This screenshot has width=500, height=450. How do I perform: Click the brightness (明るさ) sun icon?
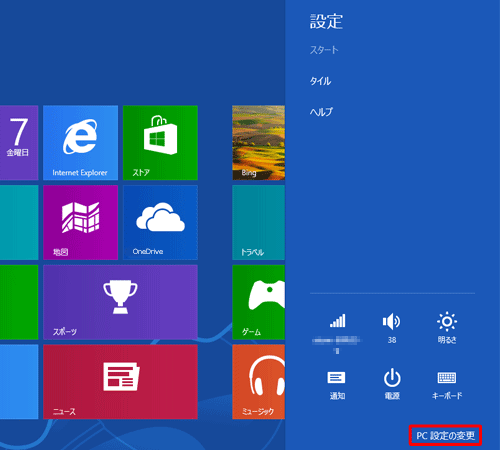(447, 322)
